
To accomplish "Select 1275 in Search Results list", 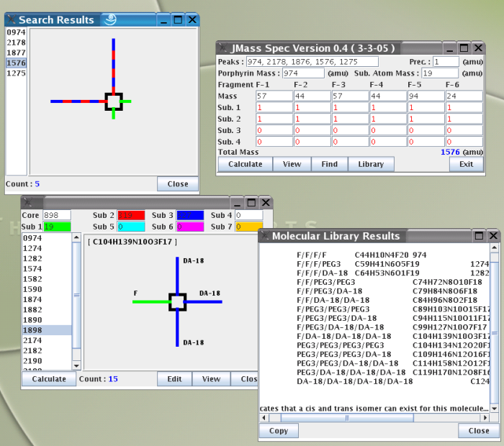I will click(x=16, y=73).
